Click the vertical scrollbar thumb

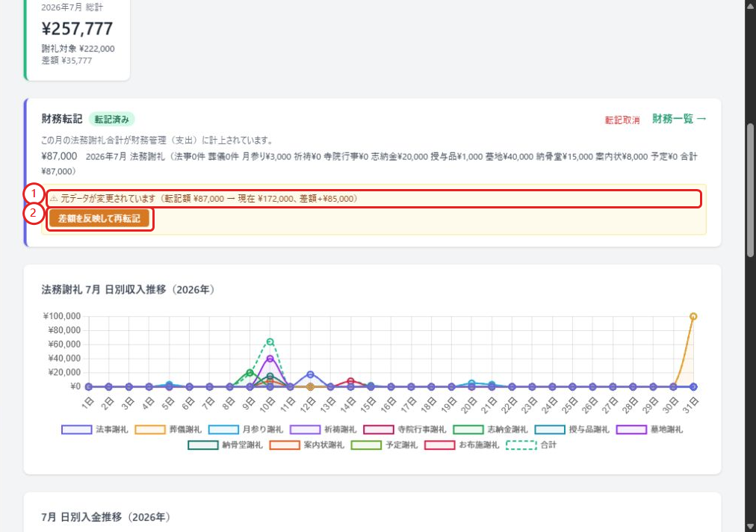tap(751, 191)
